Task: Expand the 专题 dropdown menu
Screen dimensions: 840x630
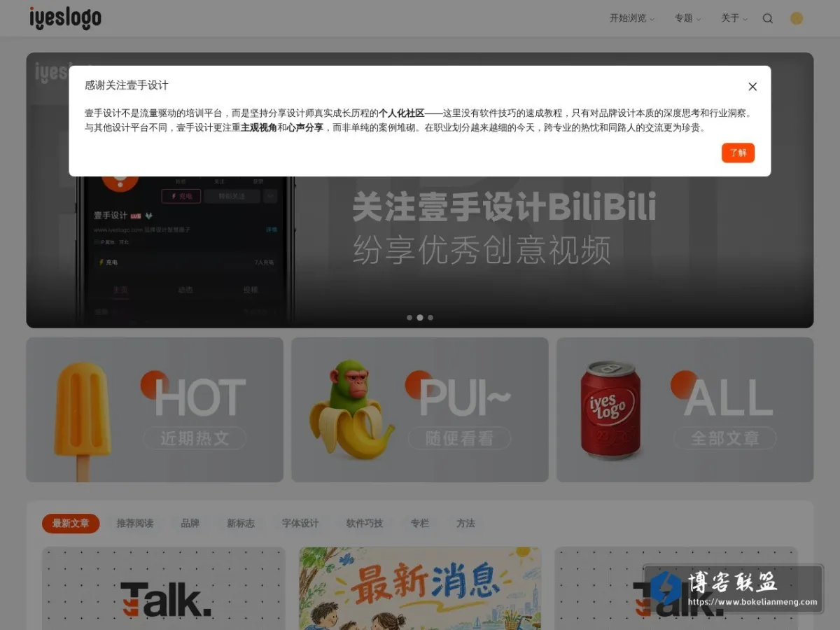Action: click(x=687, y=18)
